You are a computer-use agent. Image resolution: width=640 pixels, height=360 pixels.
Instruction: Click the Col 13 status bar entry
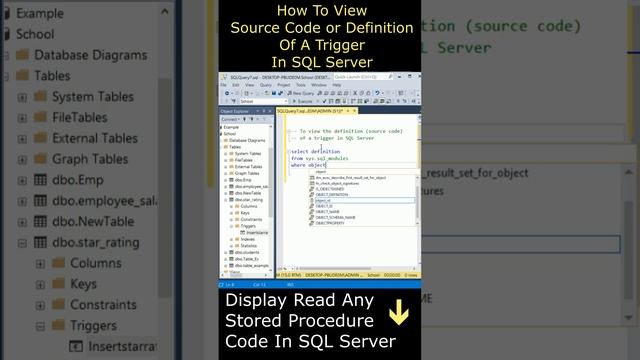[x=259, y=284]
